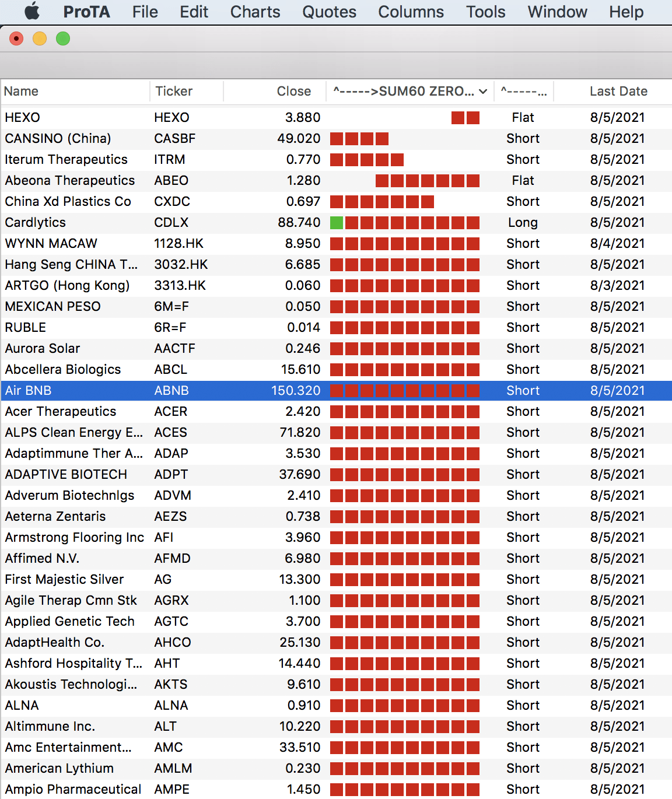Click close value 150.320
Screen dimensions: 672x799
(296, 390)
